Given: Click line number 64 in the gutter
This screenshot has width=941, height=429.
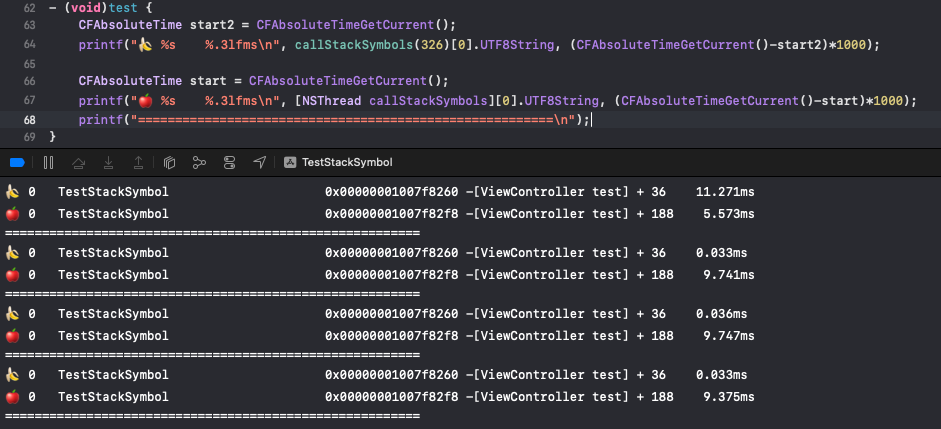Looking at the screenshot, I should [29, 44].
